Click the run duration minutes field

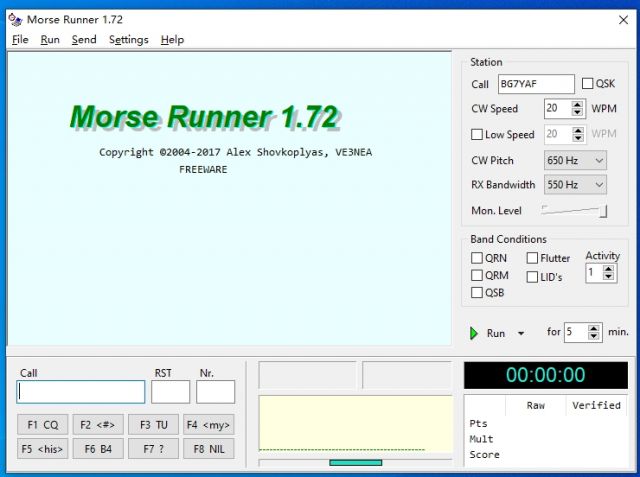(576, 332)
